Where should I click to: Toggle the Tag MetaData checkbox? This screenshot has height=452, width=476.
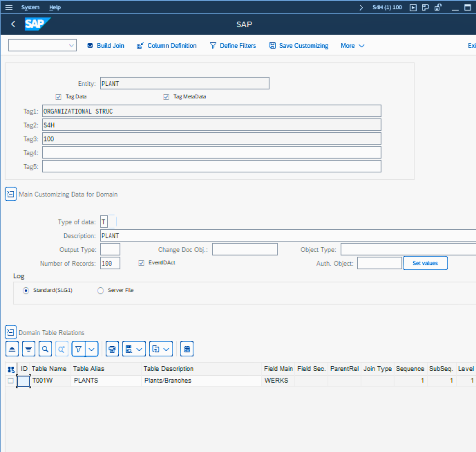(166, 97)
